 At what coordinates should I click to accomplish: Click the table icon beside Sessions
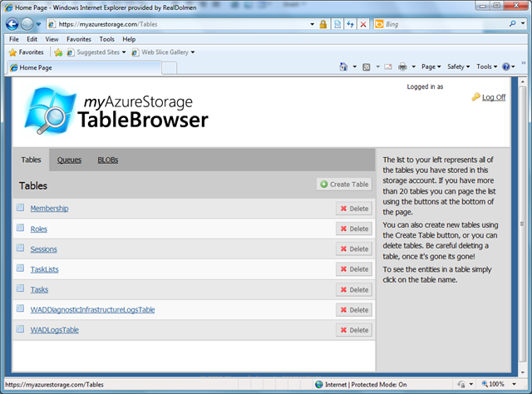pyautogui.click(x=20, y=248)
